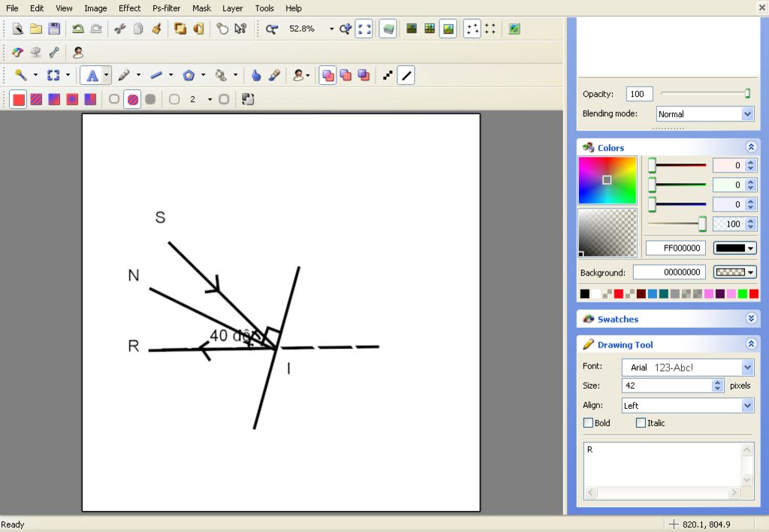Open the Layer menu
This screenshot has width=769, height=532.
pyautogui.click(x=233, y=8)
